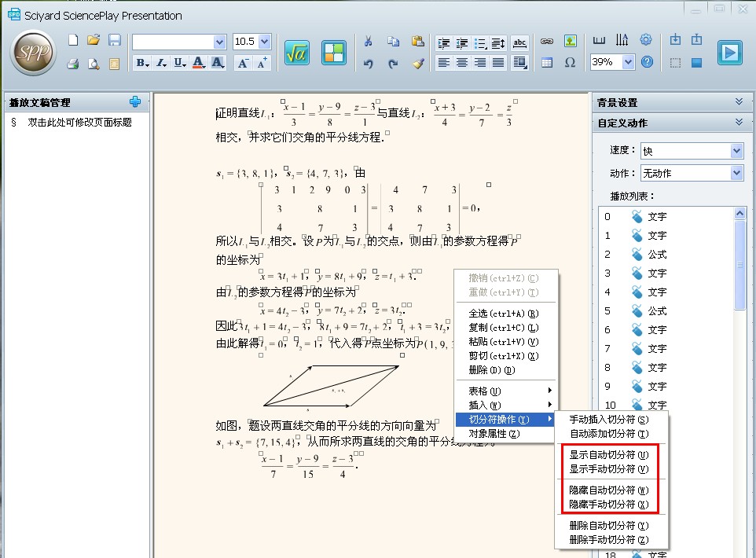Image resolution: width=756 pixels, height=558 pixels.
Task: Open the font name dropdown
Action: [x=219, y=42]
